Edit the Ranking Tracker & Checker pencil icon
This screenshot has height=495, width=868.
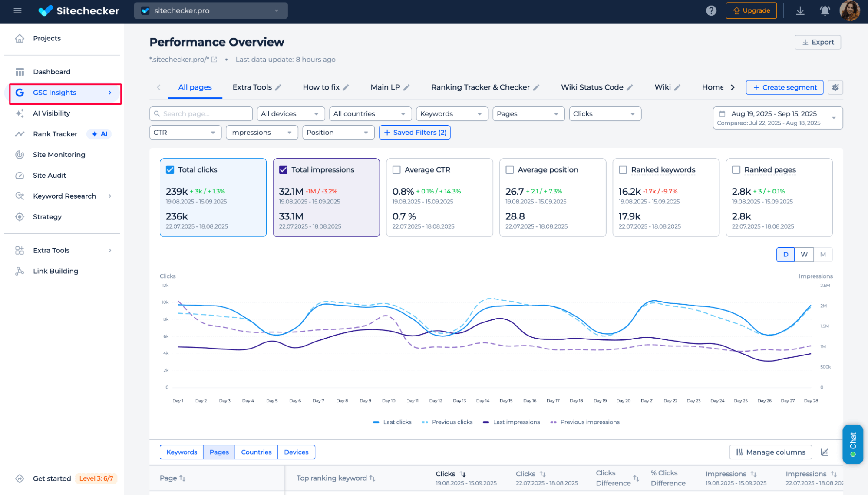(536, 87)
